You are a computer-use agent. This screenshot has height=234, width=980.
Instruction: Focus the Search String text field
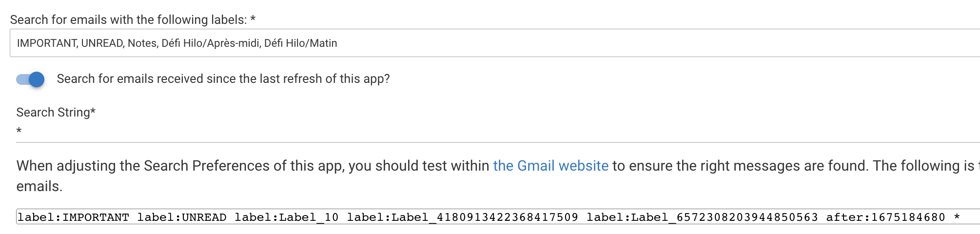point(488,131)
